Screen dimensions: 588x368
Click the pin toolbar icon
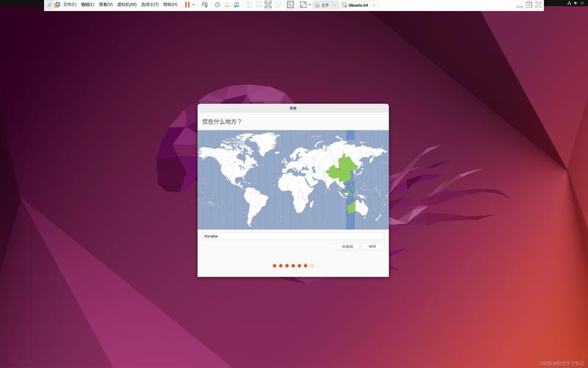pos(49,5)
